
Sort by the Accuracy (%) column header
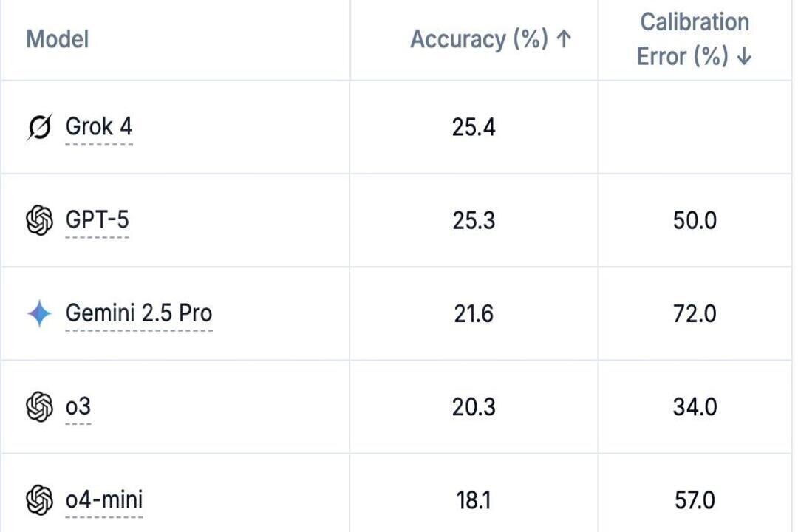[x=491, y=39]
